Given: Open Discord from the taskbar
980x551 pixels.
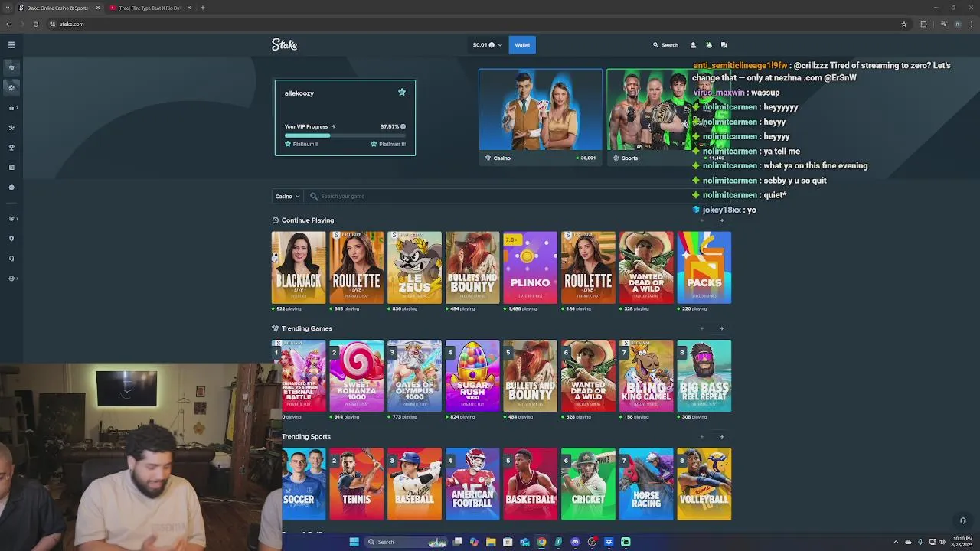Looking at the screenshot, I should (575, 542).
